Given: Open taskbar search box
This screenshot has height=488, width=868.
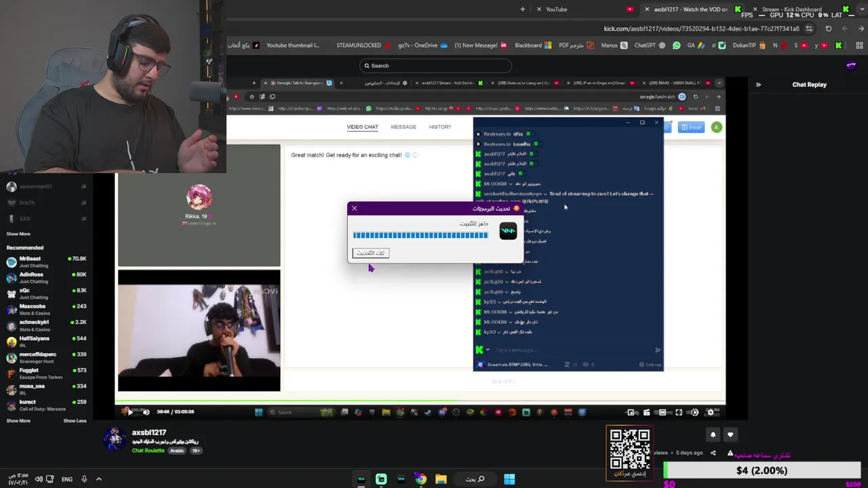Looking at the screenshot, I should coord(475,479).
